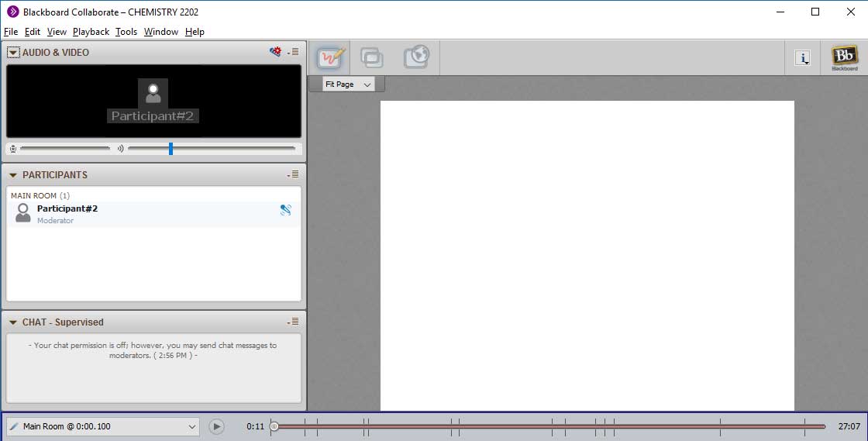This screenshot has width=868, height=441.
Task: Open the Audio Setup Wizard icon
Action: pos(275,51)
